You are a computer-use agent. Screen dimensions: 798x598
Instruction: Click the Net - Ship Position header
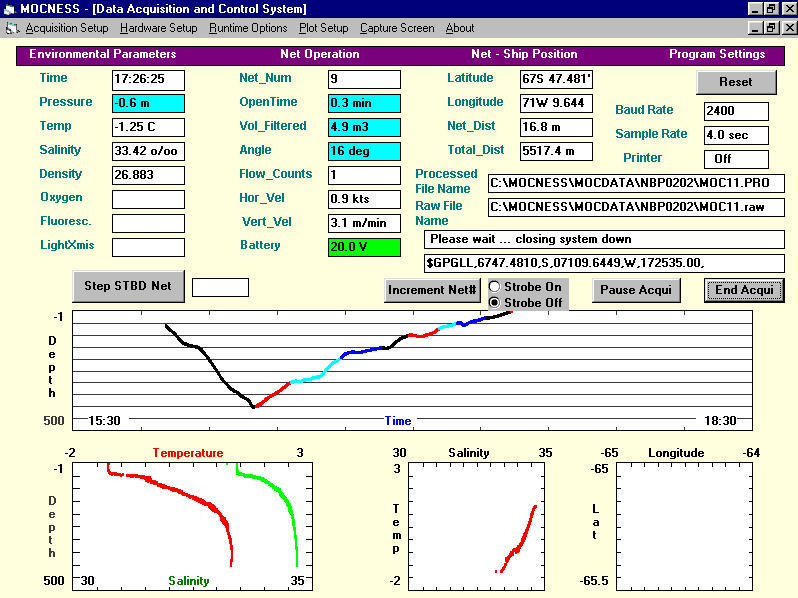pos(524,54)
